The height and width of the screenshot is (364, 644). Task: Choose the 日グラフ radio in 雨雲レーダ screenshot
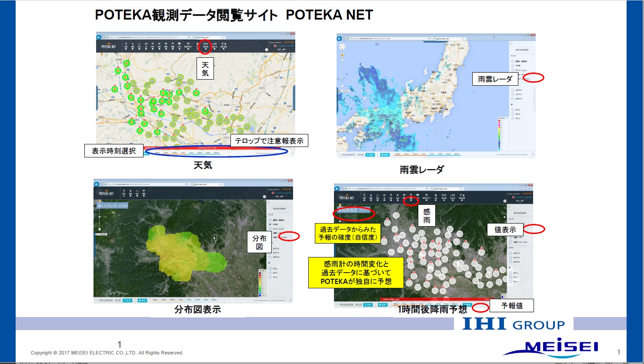coord(513,90)
